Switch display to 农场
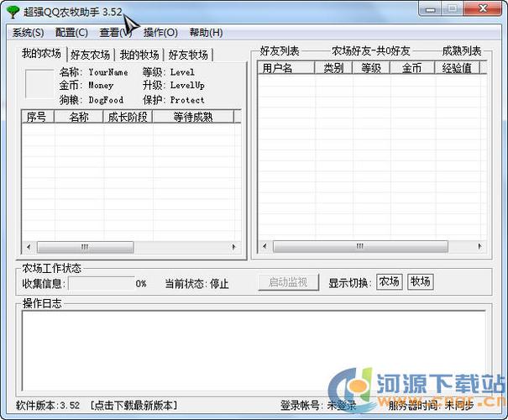Image resolution: width=508 pixels, height=420 pixels. click(389, 282)
